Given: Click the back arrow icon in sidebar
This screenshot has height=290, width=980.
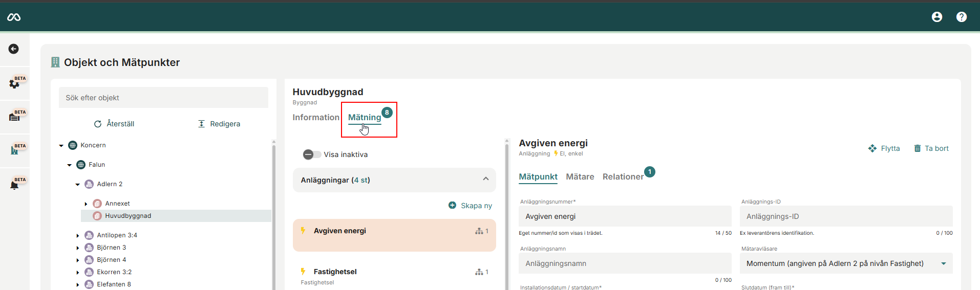Looking at the screenshot, I should [14, 49].
